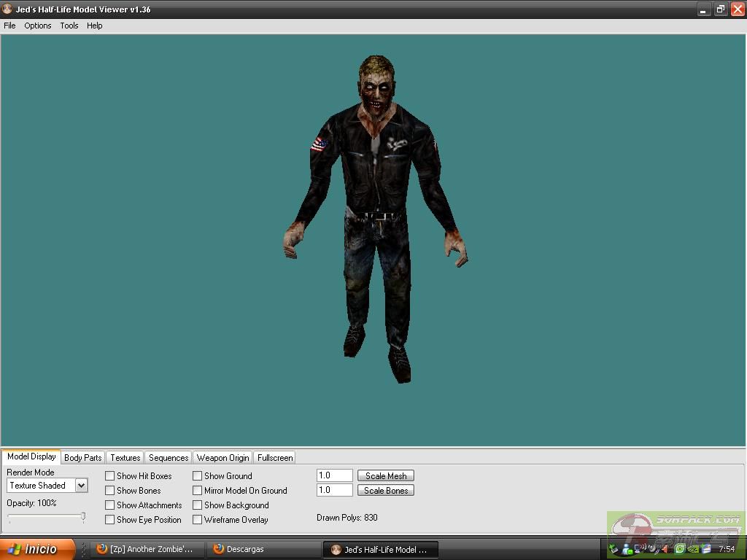
Task: Minimize the Model Viewer window
Action: (x=703, y=9)
